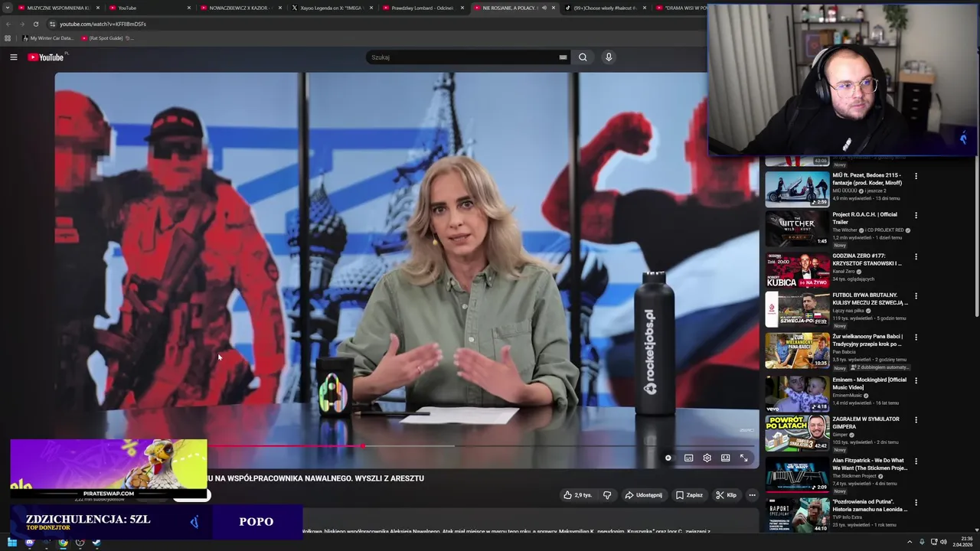Open options for ZAGRAŁEM W SYMULATOR GIMPERA
The height and width of the screenshot is (551, 980).
916,419
